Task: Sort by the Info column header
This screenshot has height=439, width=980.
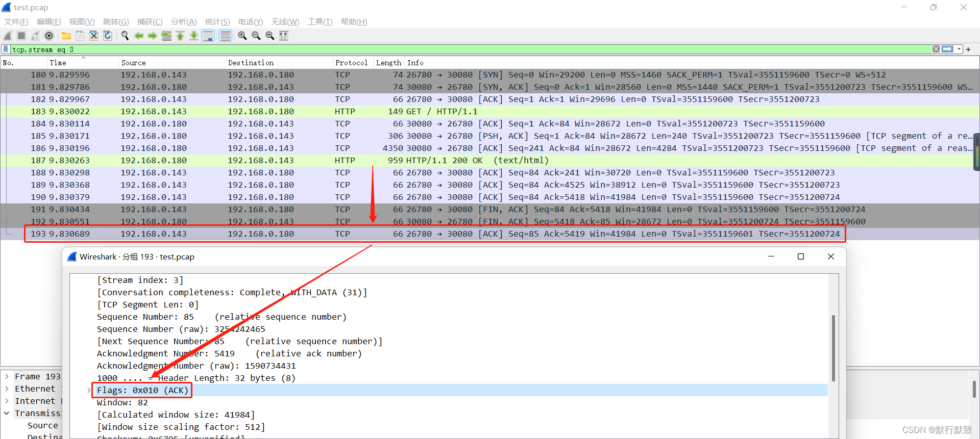Action: [692, 63]
